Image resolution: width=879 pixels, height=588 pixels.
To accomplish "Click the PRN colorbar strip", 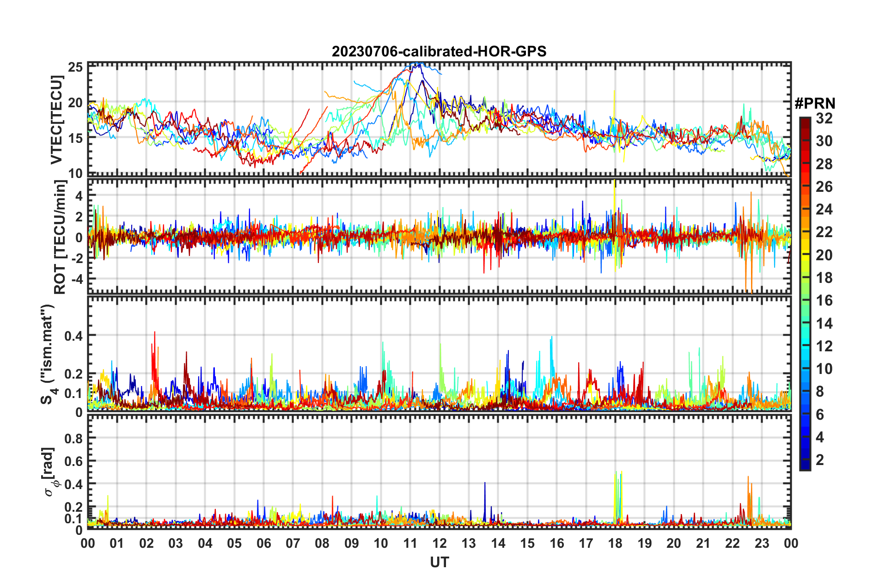I will (x=805, y=294).
